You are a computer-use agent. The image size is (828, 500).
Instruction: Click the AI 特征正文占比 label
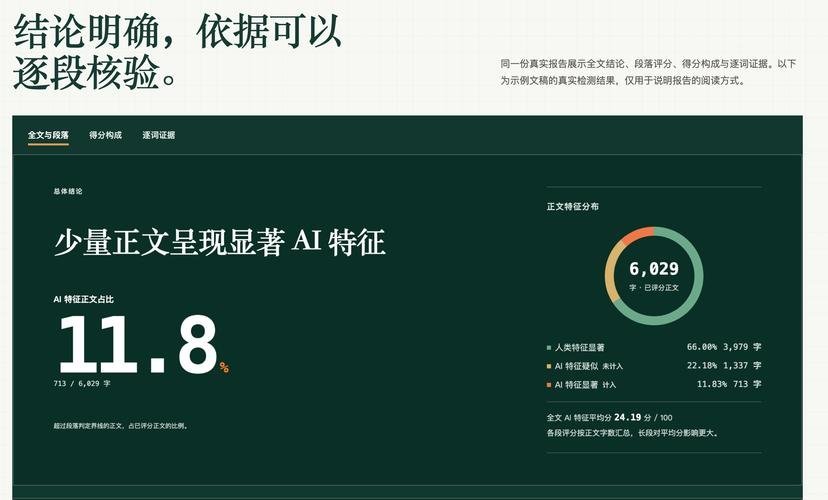point(83,299)
